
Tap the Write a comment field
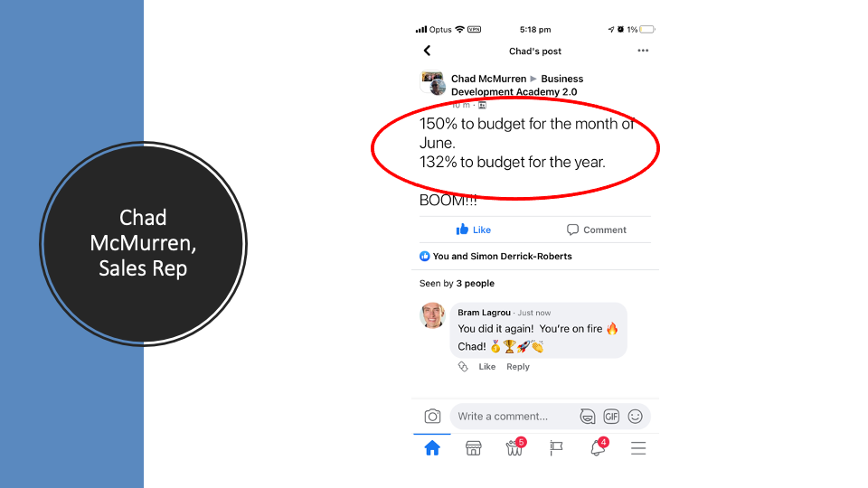click(x=509, y=416)
